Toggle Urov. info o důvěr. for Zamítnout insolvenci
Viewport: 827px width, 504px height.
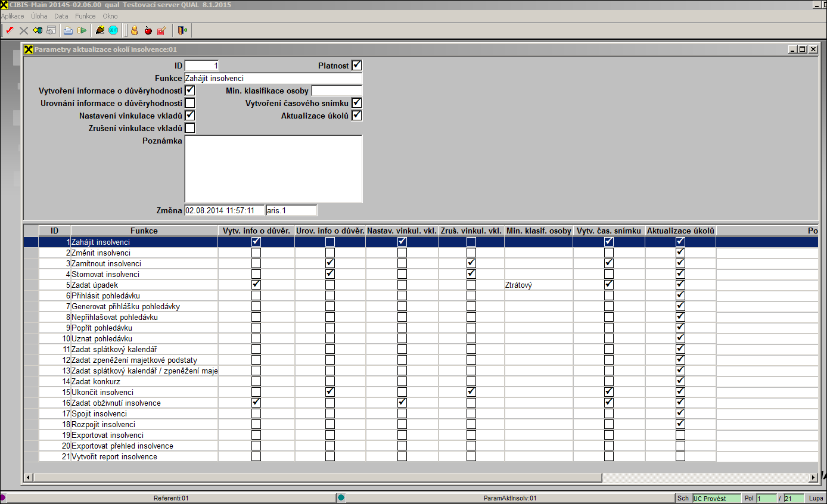(330, 263)
